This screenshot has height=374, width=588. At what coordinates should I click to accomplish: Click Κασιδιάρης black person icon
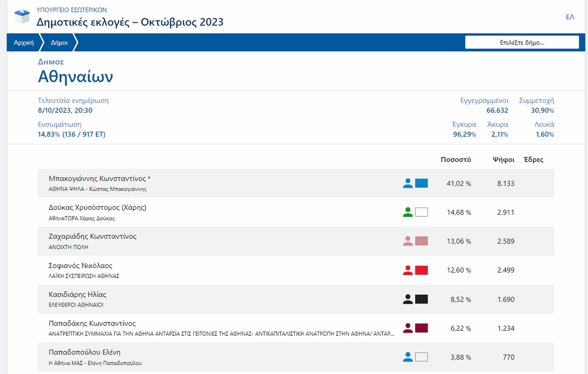pos(408,299)
